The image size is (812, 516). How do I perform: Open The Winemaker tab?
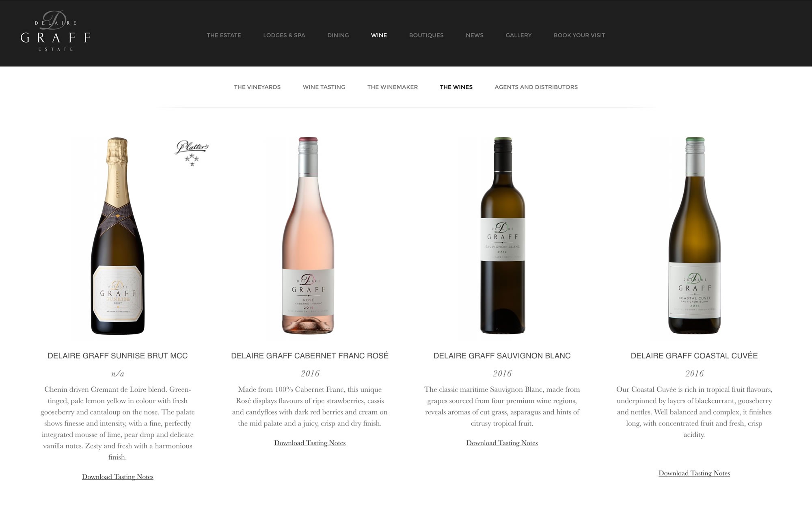[393, 87]
